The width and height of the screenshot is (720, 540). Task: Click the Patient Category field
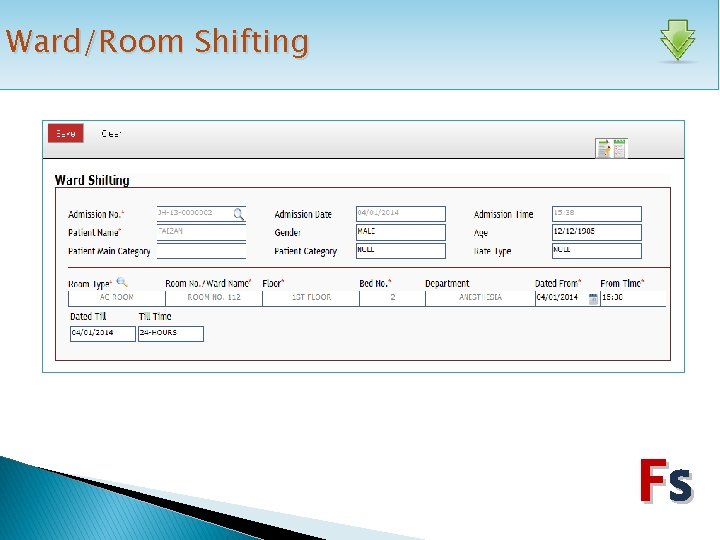click(x=401, y=251)
